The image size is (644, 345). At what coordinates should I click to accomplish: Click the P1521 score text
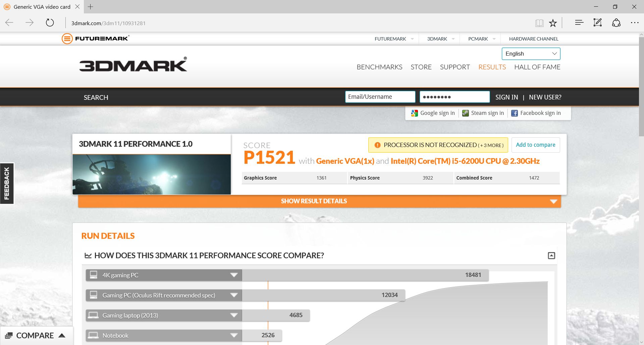[269, 157]
